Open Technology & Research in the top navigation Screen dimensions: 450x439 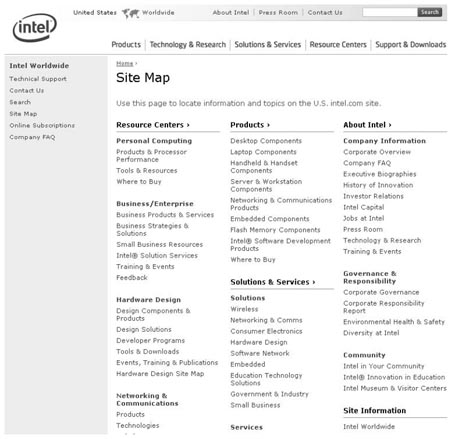[188, 45]
